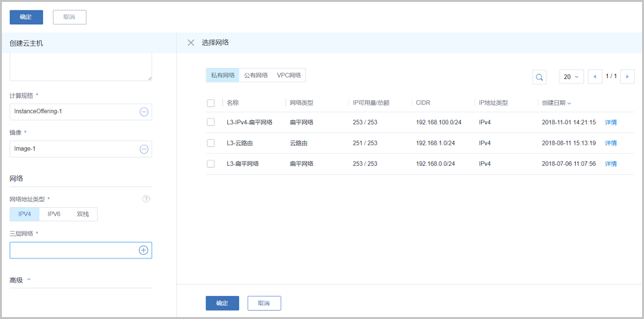Remove InstanceOffering-1 with the minus icon
The height and width of the screenshot is (319, 644).
(x=144, y=112)
